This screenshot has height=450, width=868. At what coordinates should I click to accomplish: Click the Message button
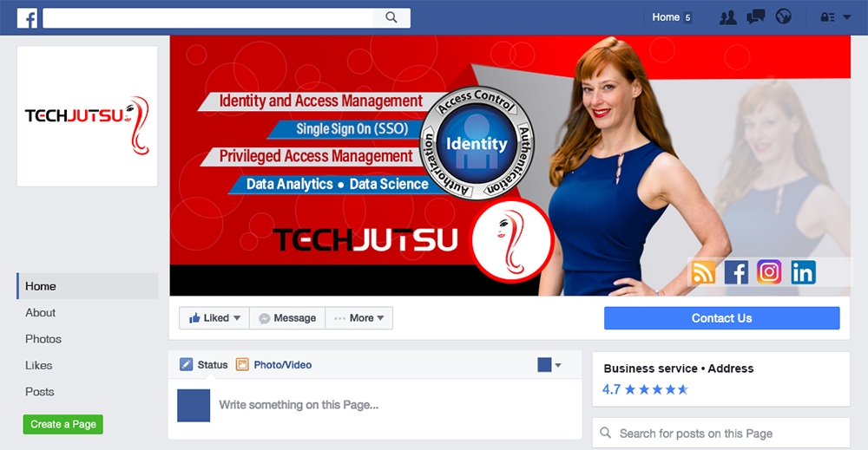click(x=287, y=318)
